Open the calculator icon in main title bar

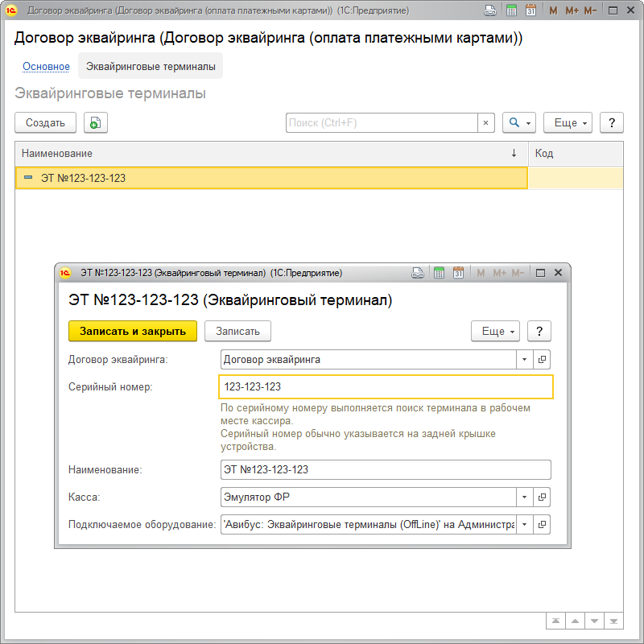click(511, 11)
